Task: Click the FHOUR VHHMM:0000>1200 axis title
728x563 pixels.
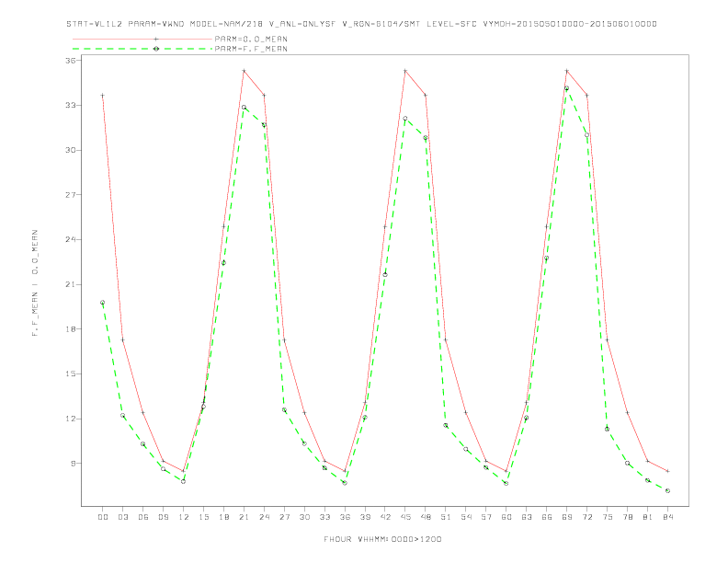Action: (382, 539)
